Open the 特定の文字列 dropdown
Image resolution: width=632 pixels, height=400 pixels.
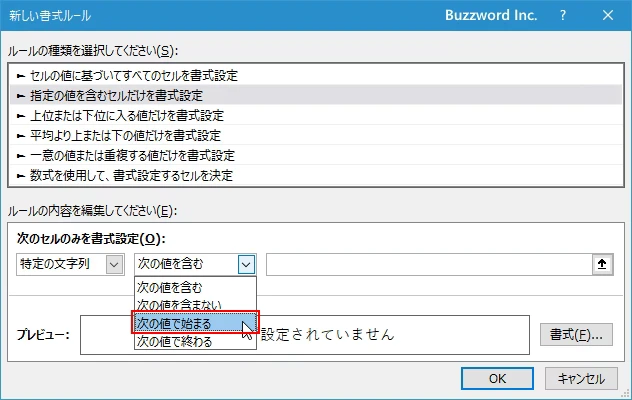coord(70,265)
